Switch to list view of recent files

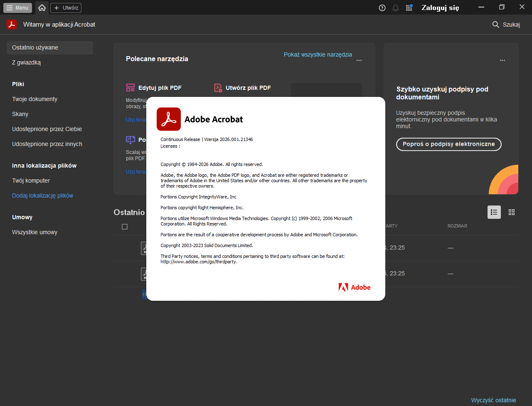494,212
